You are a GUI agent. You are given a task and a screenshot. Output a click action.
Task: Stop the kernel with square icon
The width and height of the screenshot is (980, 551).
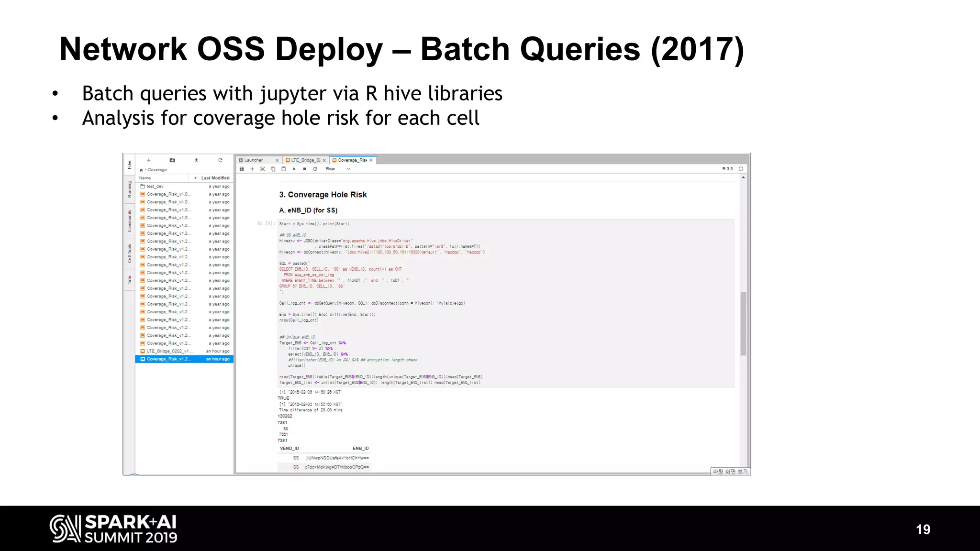click(304, 169)
